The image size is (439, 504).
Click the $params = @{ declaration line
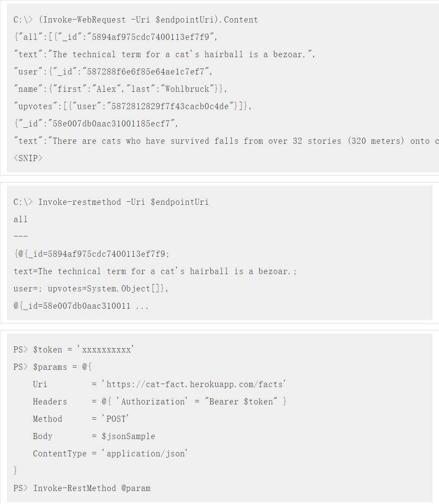62,367
